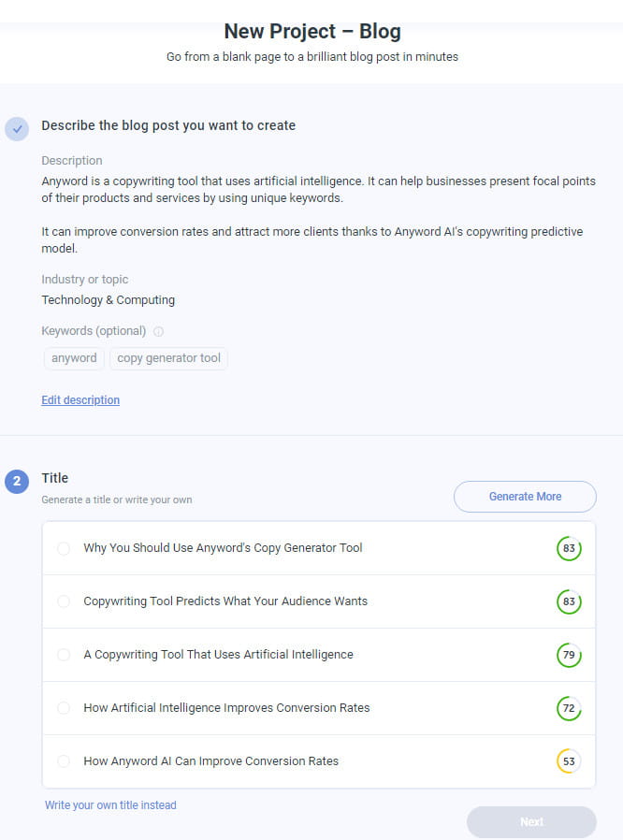Select "Why You Should Use Anyword's Copy Generator Tool" radio
623x840 pixels.
pos(64,548)
